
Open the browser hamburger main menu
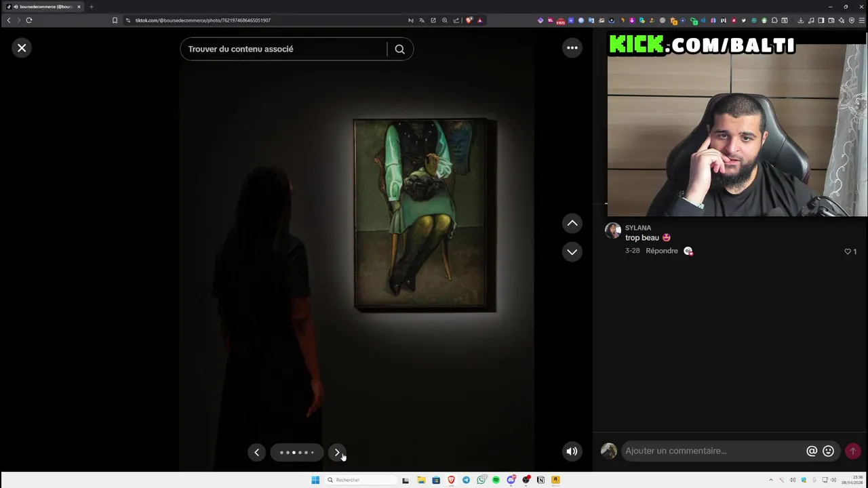[862, 20]
